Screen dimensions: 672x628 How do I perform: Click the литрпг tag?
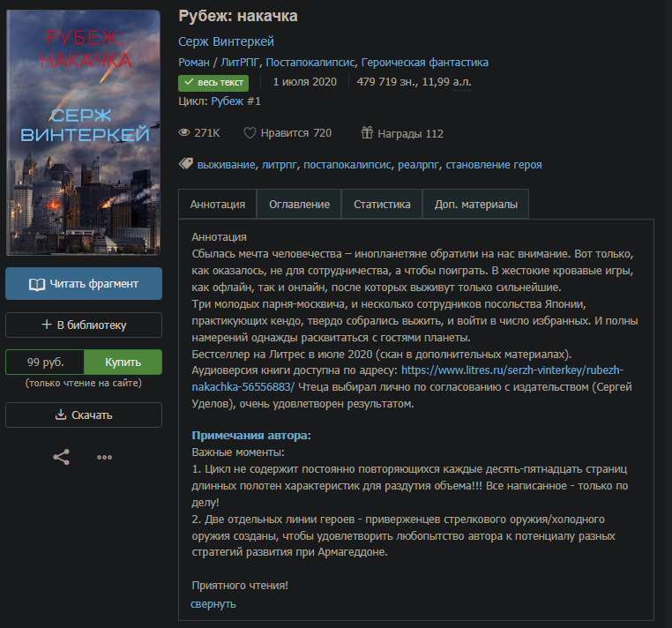point(279,165)
